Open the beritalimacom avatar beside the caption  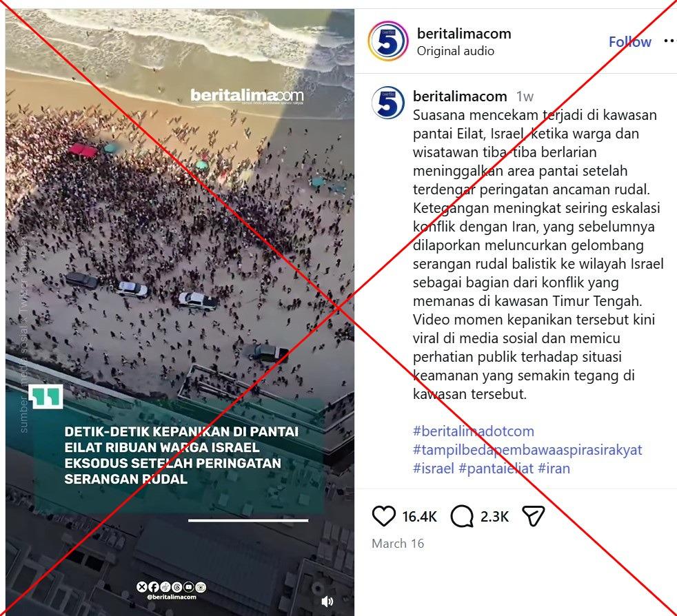click(388, 103)
